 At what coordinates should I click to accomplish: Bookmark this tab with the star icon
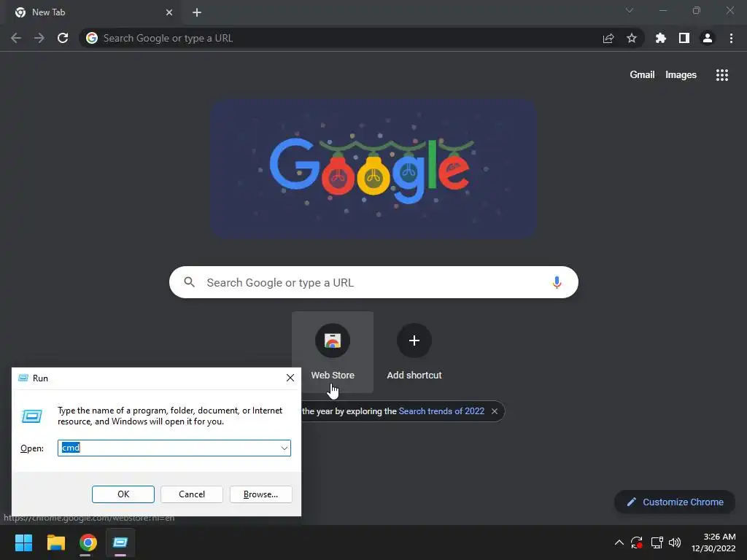pos(632,38)
